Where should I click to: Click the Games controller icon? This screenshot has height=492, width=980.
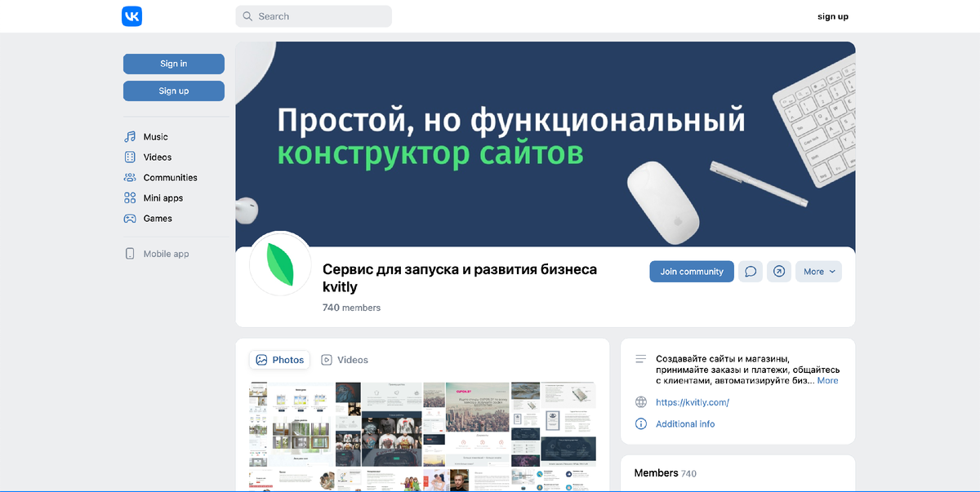click(x=130, y=219)
